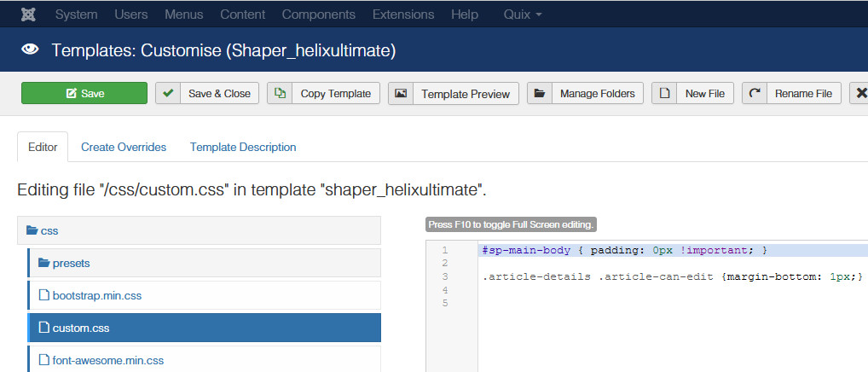Image resolution: width=868 pixels, height=372 pixels.
Task: Collapse the css folder in tree
Action: 43,230
